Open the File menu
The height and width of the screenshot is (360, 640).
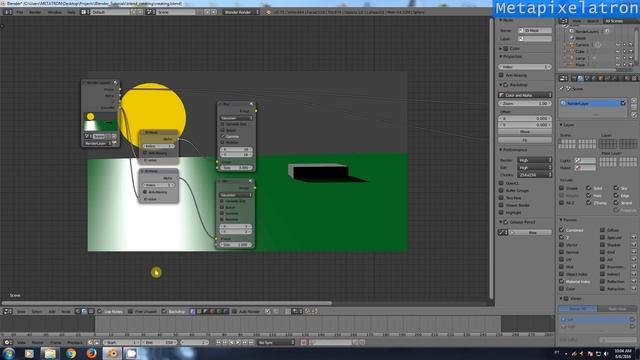pos(20,12)
